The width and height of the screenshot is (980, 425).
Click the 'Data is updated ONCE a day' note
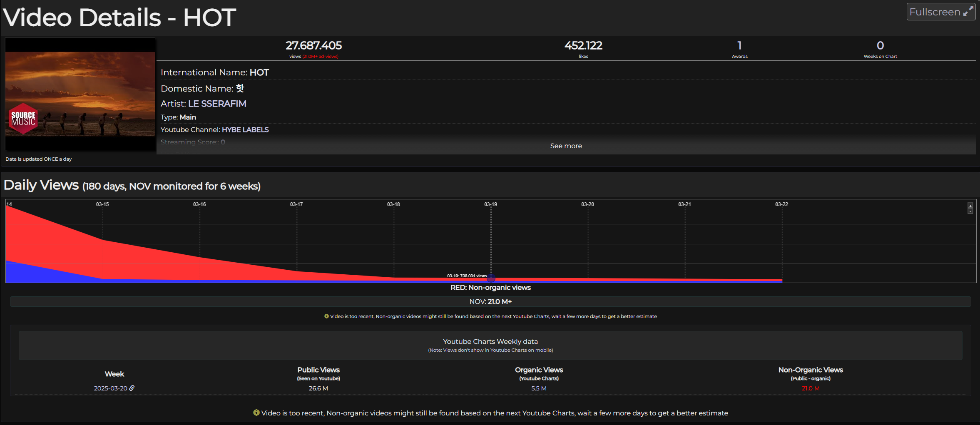(38, 159)
